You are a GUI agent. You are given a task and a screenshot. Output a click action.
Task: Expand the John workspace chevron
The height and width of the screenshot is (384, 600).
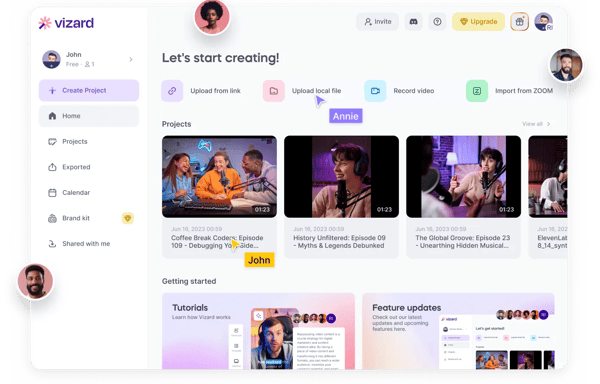[x=131, y=59]
